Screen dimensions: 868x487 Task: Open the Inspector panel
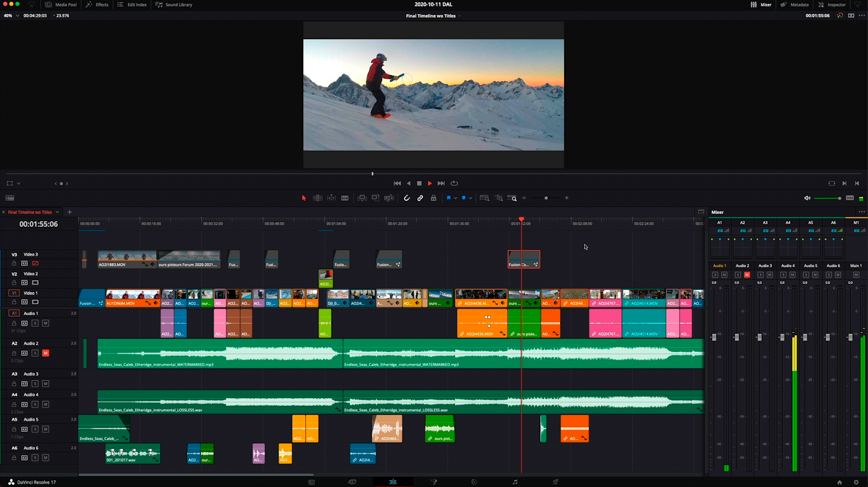(832, 5)
